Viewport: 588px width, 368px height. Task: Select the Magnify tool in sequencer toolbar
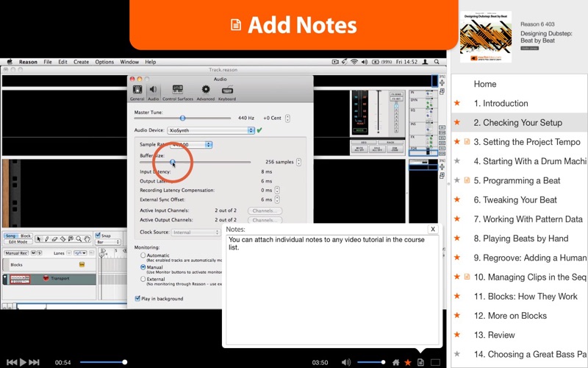(79, 238)
